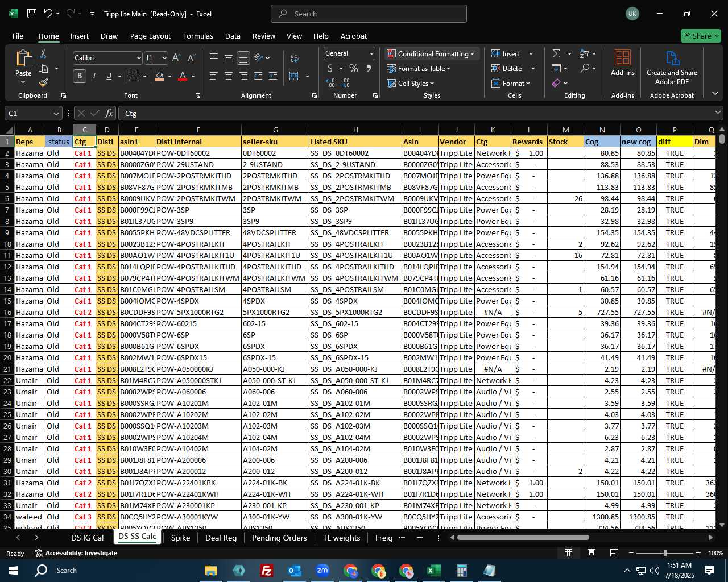Viewport: 728px width, 582px height.
Task: Expand the Cell Styles menu
Action: tap(411, 83)
